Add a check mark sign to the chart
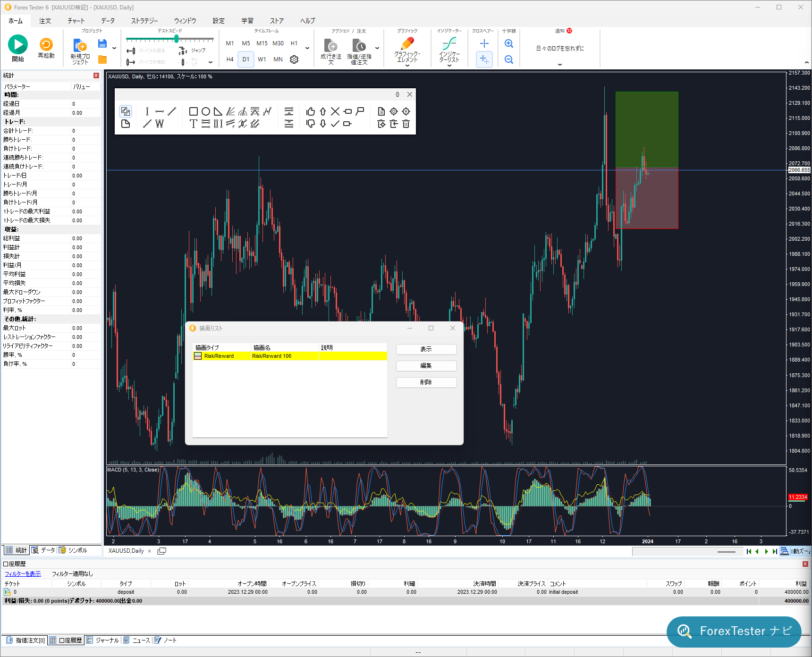The width and height of the screenshot is (812, 657). pyautogui.click(x=335, y=124)
